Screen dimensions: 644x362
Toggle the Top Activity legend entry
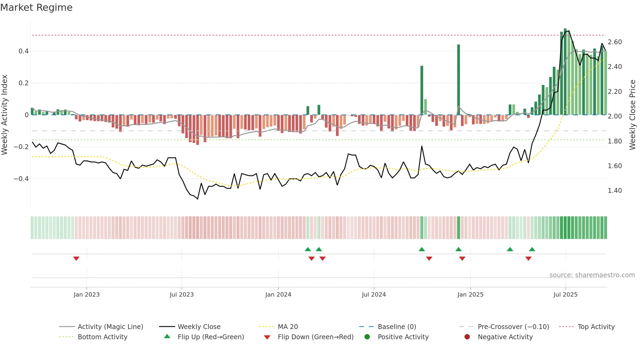click(587, 327)
